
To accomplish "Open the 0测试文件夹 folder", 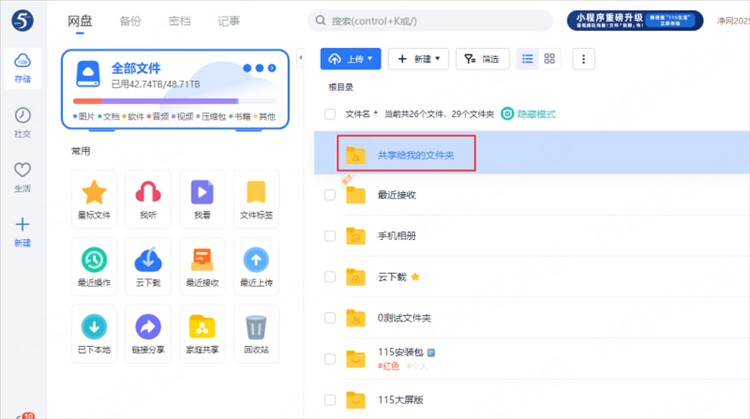I will pyautogui.click(x=404, y=318).
